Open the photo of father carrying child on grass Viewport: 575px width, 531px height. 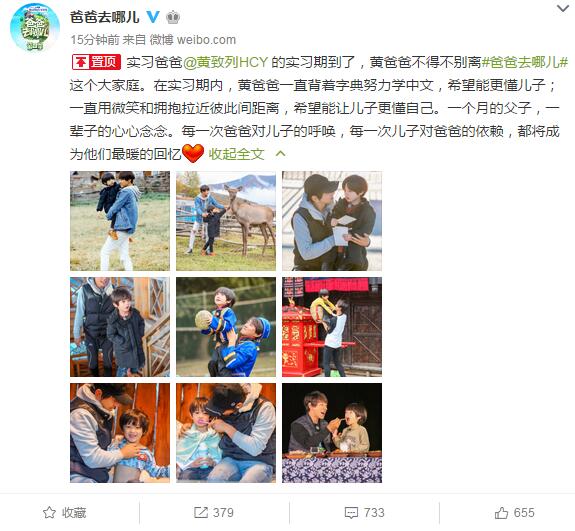(120, 221)
